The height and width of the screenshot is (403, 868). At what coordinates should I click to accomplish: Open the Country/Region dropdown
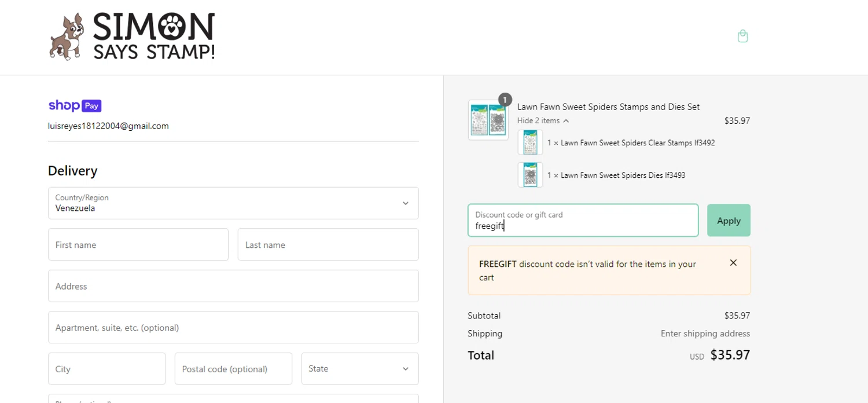[233, 203]
